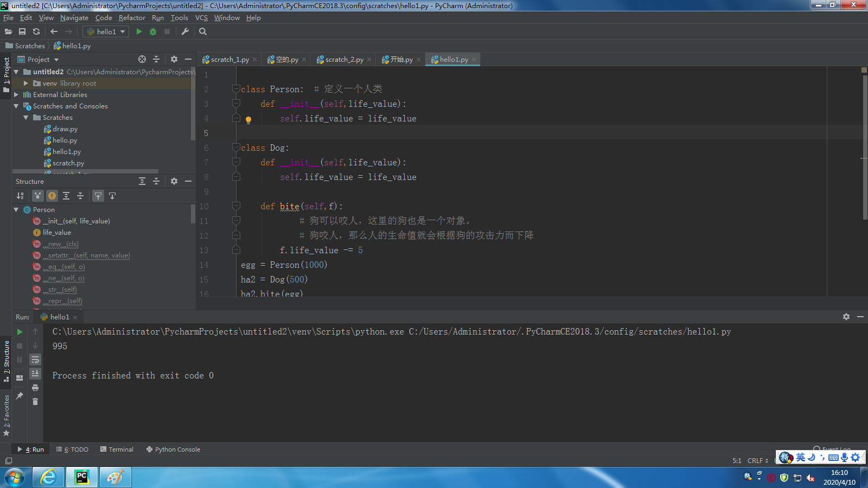
Task: Debug hello1 with the green bug icon
Action: pyautogui.click(x=153, y=31)
